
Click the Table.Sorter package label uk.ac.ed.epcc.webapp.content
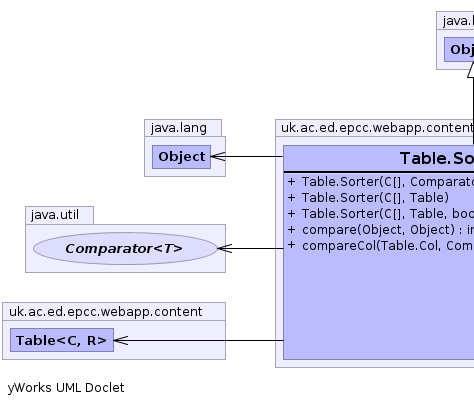[377, 128]
